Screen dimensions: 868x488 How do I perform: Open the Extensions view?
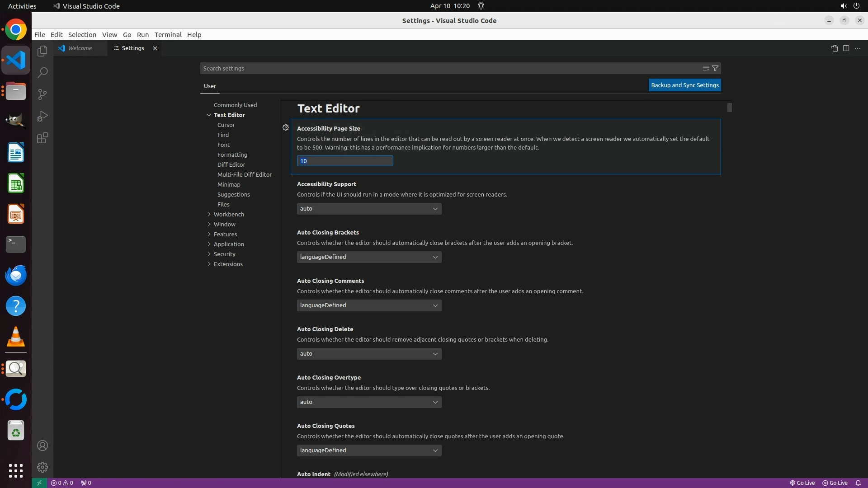pyautogui.click(x=42, y=138)
